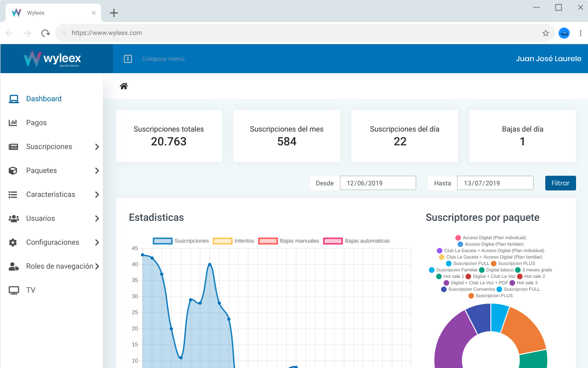Toggle Digital + Club La Voz + PDF legend item
Image resolution: width=588 pixels, height=368 pixels.
pyautogui.click(x=475, y=283)
